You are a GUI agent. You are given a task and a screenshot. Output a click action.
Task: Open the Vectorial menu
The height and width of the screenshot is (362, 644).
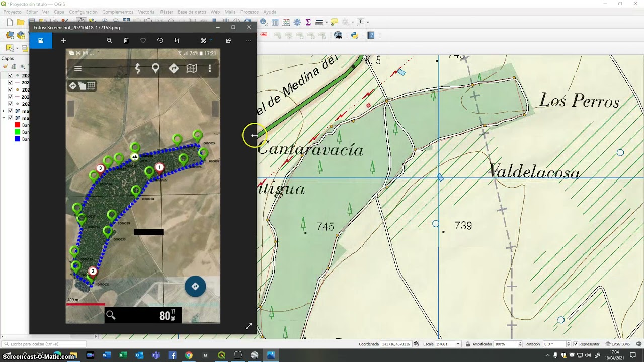point(147,12)
